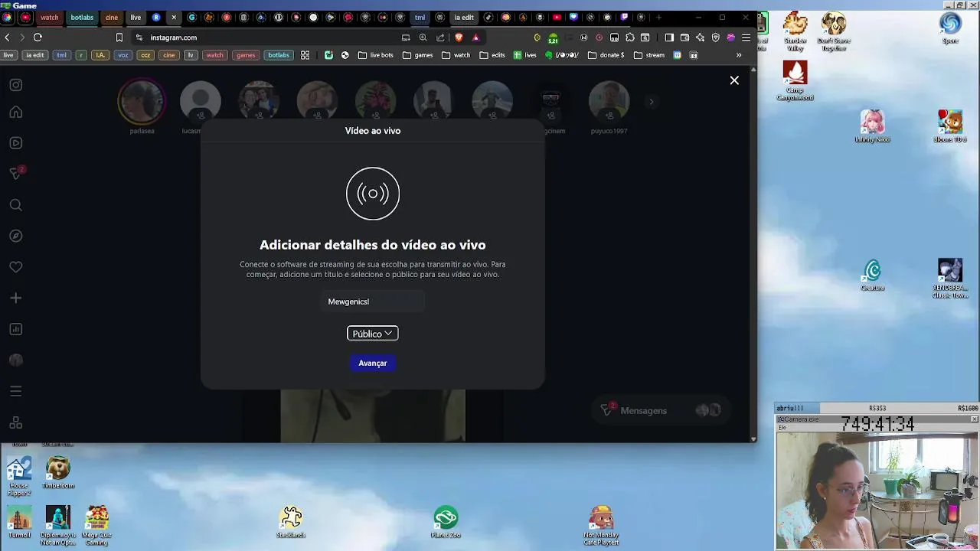The image size is (980, 551).
Task: Open Instagram home from sidebar
Action: pos(16,112)
